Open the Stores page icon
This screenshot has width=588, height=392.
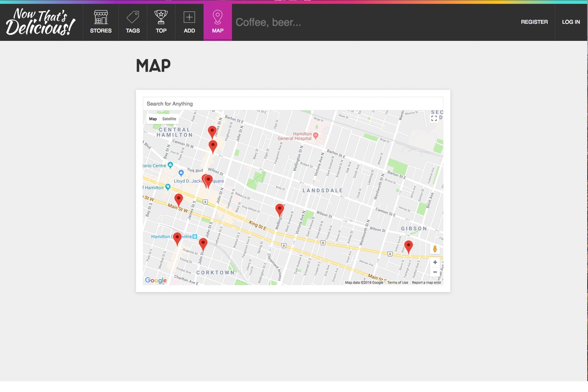(100, 18)
